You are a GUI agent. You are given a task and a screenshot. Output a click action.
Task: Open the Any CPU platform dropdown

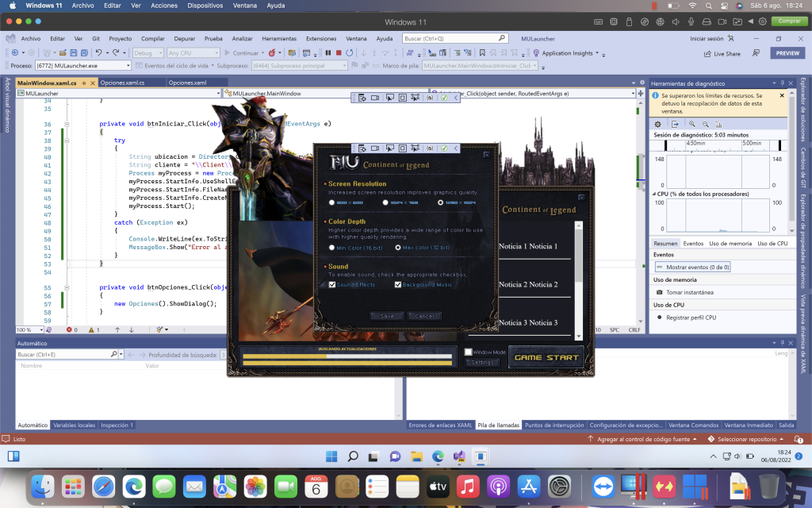tap(193, 53)
